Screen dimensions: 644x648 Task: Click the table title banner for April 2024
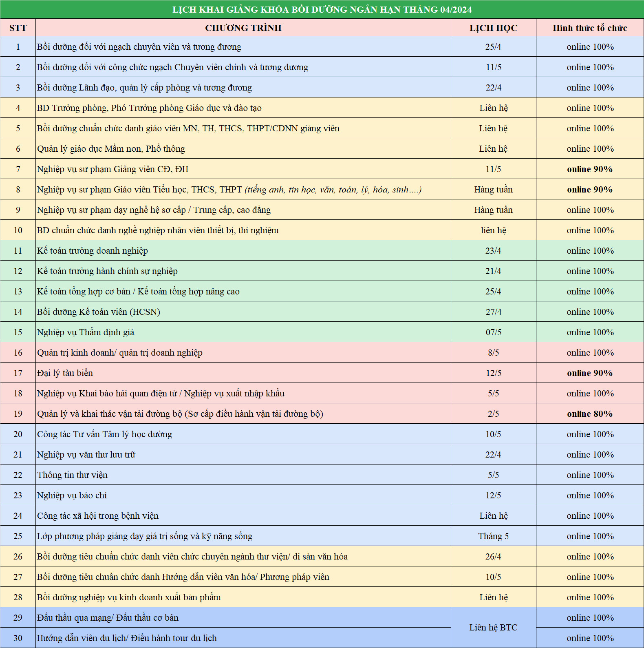[x=322, y=9]
